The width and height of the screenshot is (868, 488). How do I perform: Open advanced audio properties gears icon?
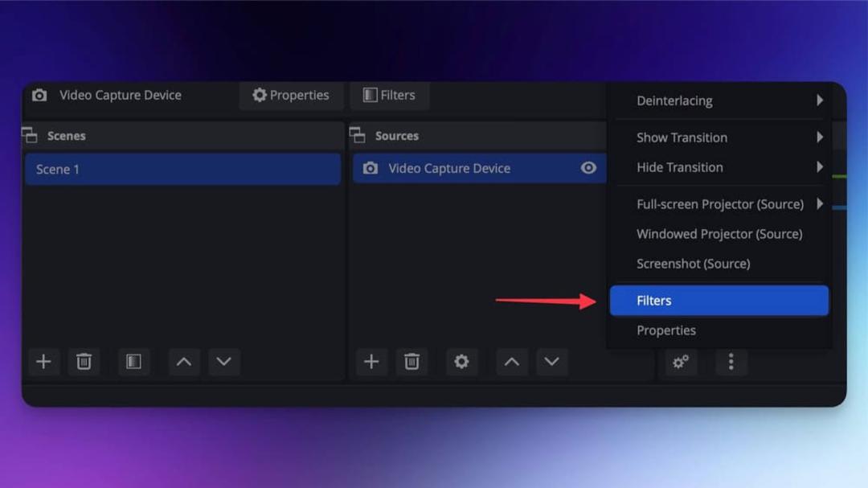681,363
